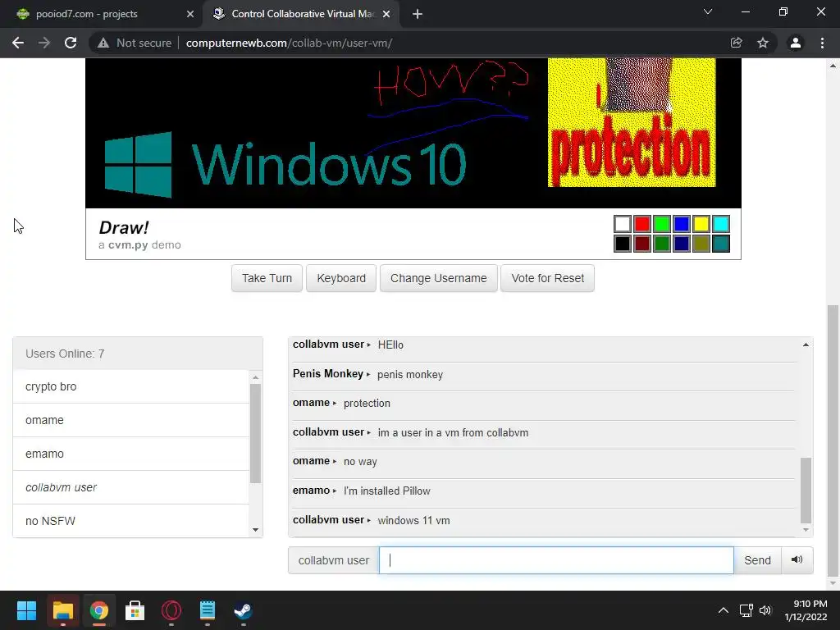This screenshot has height=630, width=840.
Task: Click Change Username
Action: (439, 278)
